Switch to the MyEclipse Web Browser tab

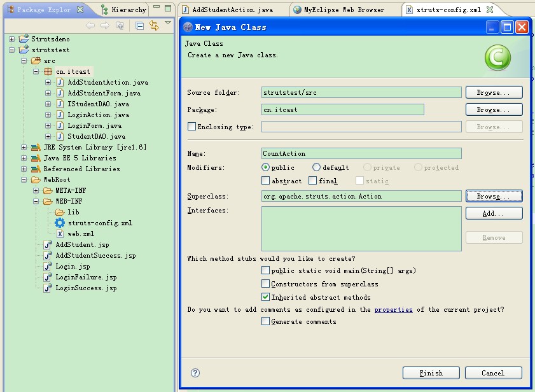(339, 10)
